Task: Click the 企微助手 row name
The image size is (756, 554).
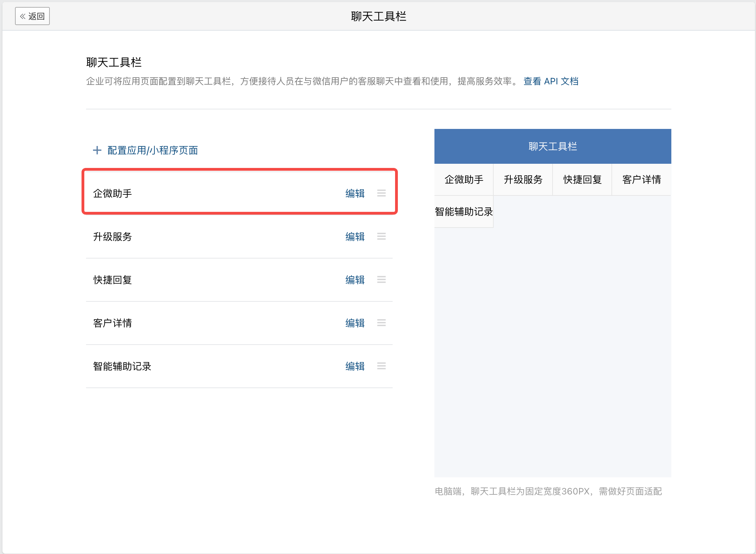Action: (113, 193)
